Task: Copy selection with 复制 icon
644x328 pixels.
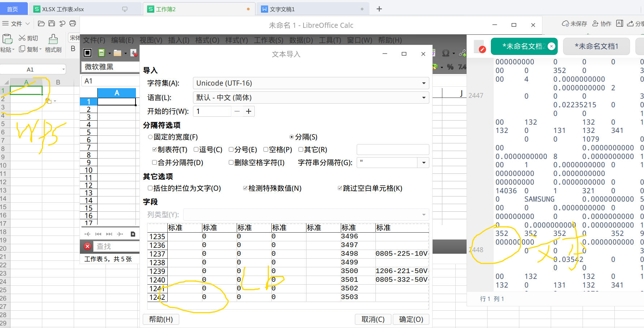Action: click(22, 49)
